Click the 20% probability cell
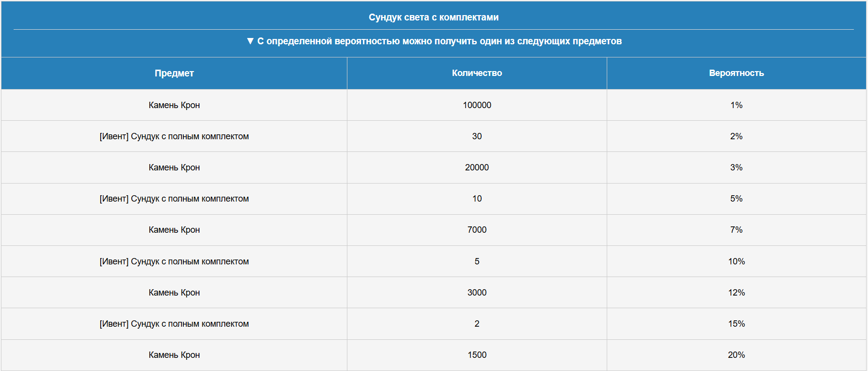Screen dimensions: 868x371 pos(736,355)
